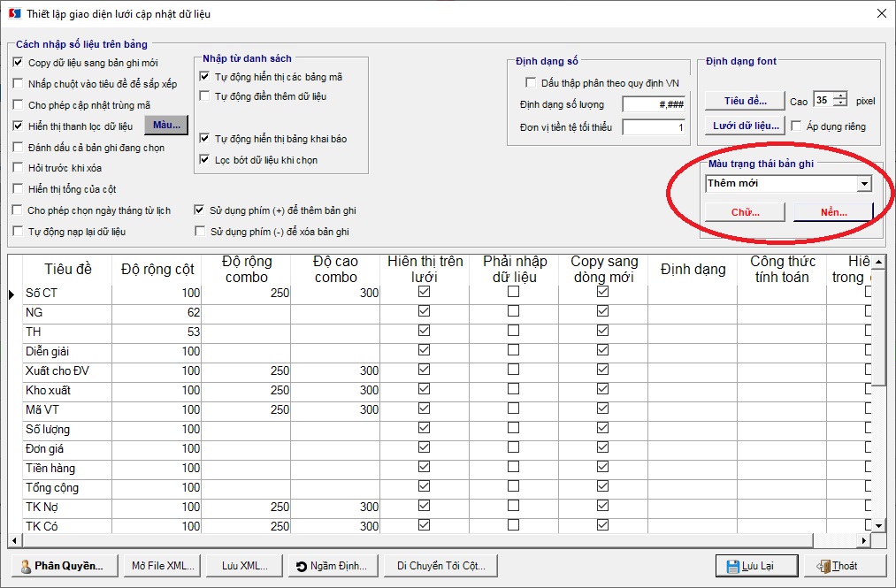Toggle Copy sang dòng mới for Kho xuất
Viewport: 896px width, 588px height.
click(602, 389)
